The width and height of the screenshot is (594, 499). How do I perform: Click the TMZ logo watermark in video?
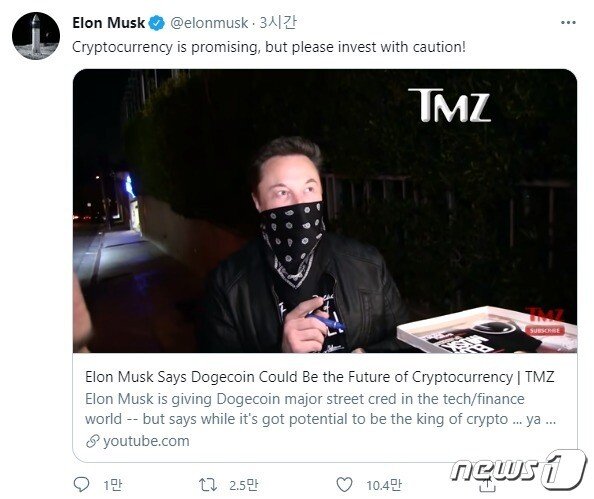coord(449,105)
